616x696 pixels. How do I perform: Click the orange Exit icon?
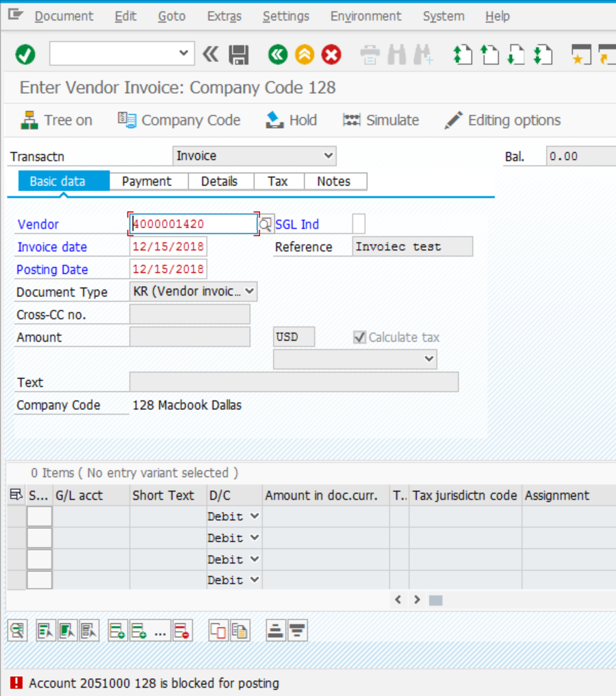click(x=305, y=55)
